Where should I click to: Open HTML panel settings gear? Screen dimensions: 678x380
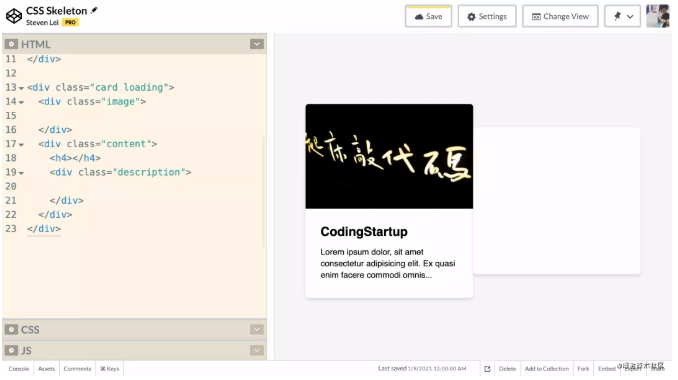(x=11, y=44)
